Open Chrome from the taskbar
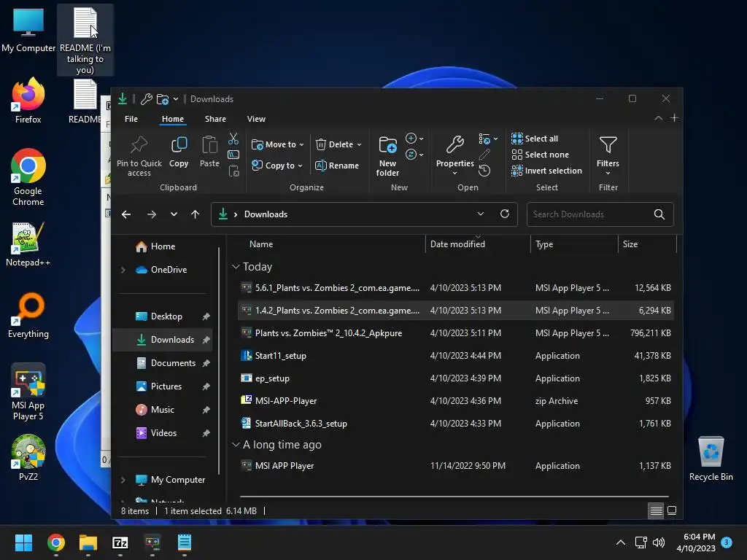The image size is (747, 560). click(x=56, y=542)
